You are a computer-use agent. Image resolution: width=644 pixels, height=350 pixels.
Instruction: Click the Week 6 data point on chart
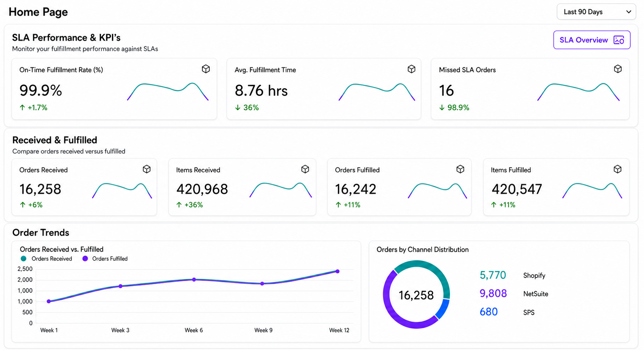[x=194, y=280]
